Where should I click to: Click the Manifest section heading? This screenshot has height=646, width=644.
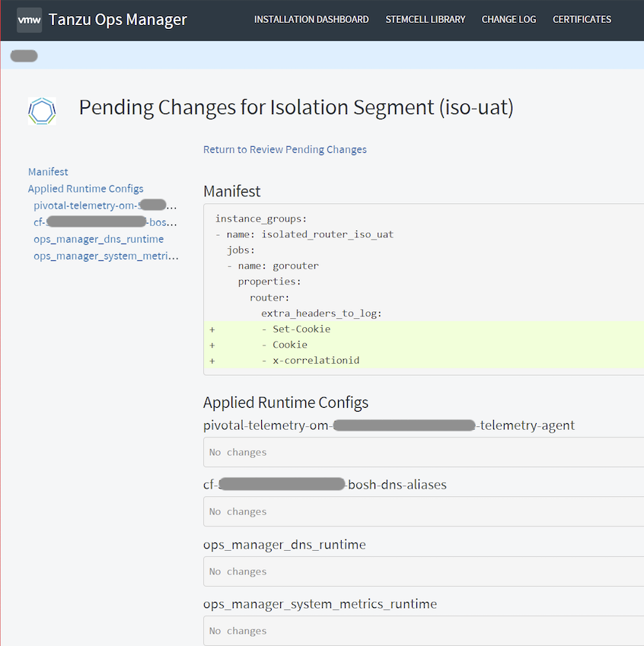pyautogui.click(x=231, y=191)
